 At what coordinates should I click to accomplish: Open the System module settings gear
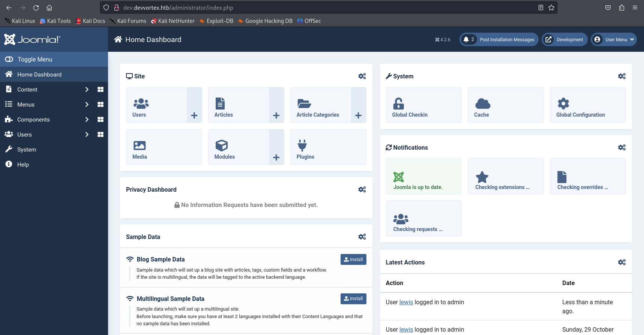coord(622,76)
